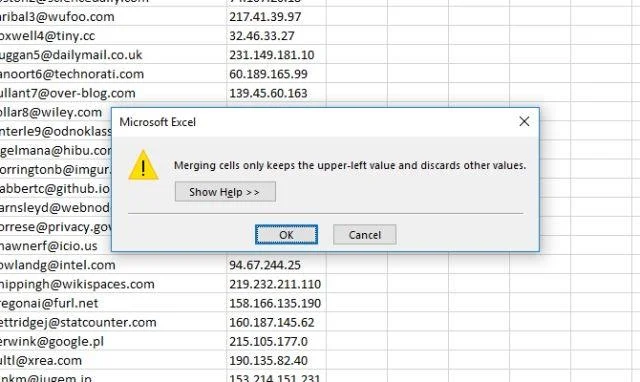Cancel the merging cells dialog
Screen dimensions: 640x382
click(x=364, y=235)
